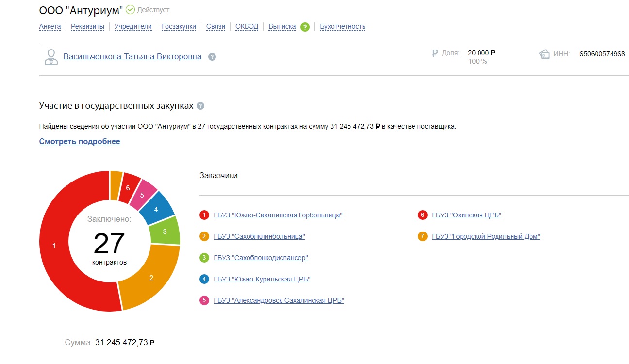The width and height of the screenshot is (629, 364).
Task: Switch to the Госзакупки tab
Action: (x=179, y=27)
